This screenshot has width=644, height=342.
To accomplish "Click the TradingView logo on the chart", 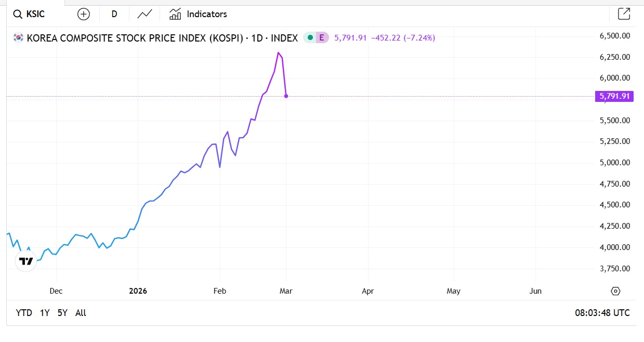I will point(25,261).
